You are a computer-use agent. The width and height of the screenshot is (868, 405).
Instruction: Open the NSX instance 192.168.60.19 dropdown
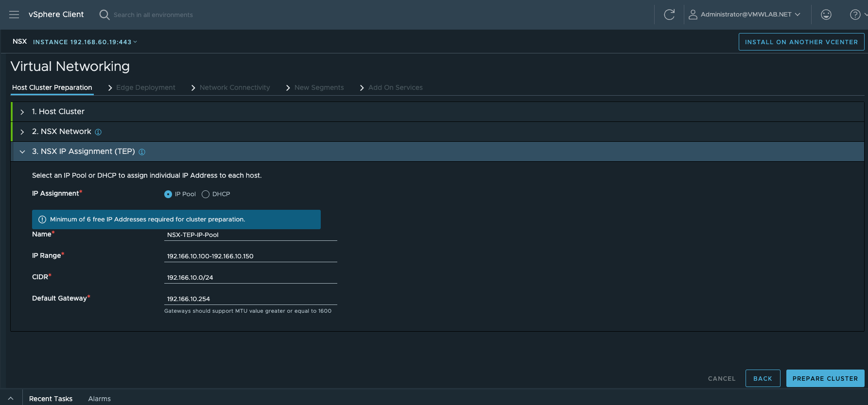85,42
